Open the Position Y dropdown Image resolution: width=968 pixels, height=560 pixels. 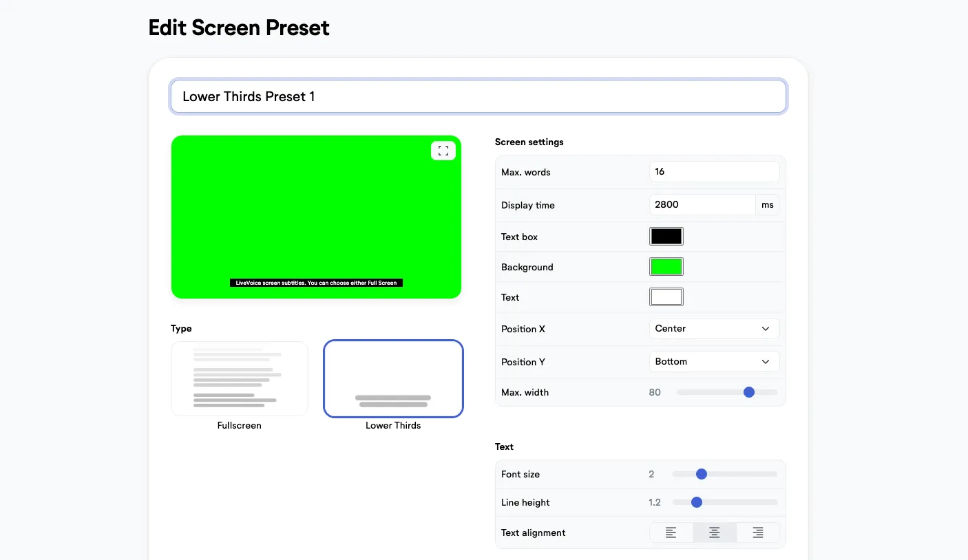tap(714, 362)
